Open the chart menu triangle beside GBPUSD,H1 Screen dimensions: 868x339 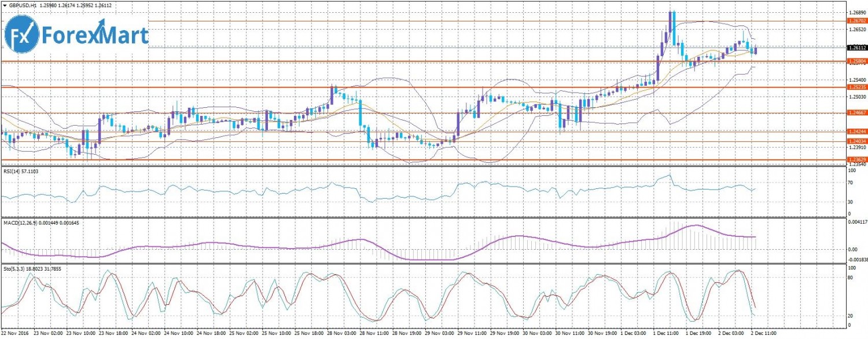tap(4, 5)
